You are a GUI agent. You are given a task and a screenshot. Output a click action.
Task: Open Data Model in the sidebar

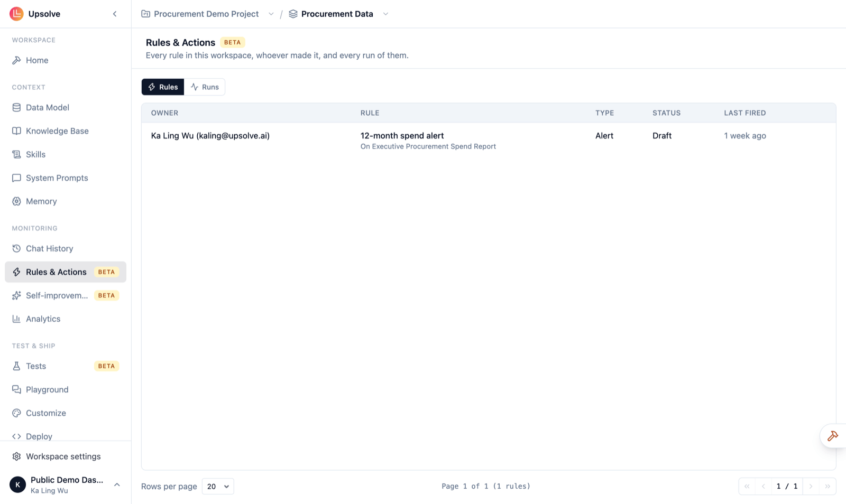[x=66, y=107]
